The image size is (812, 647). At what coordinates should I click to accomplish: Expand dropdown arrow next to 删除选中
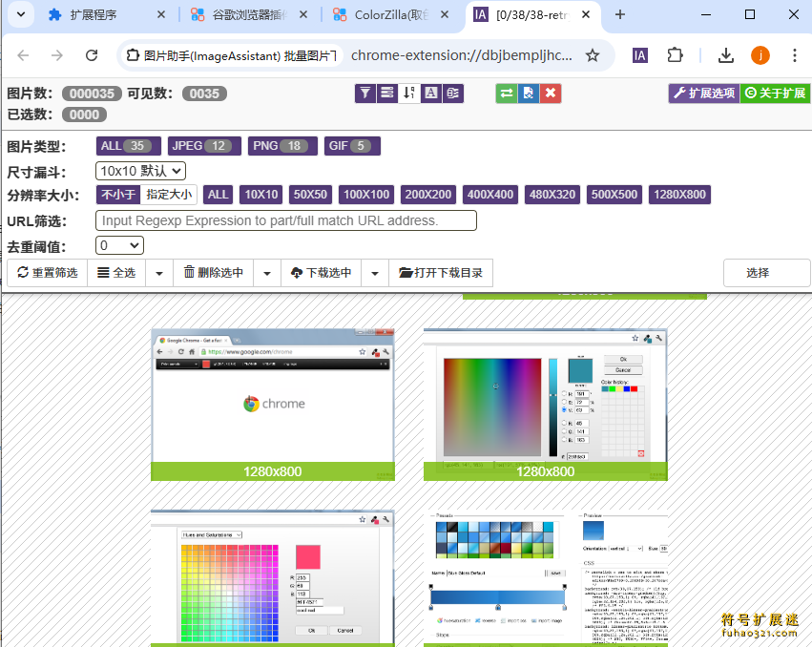[267, 273]
